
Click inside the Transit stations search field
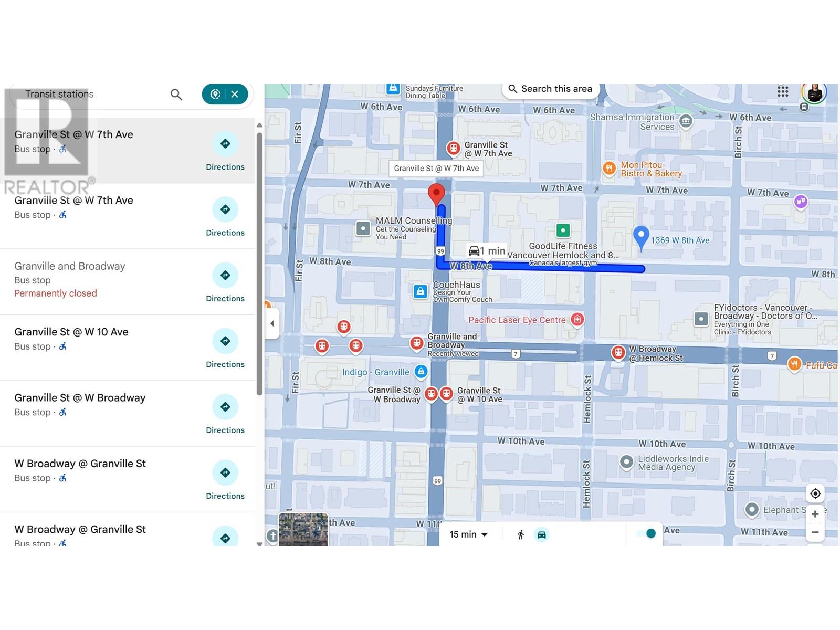click(x=89, y=94)
